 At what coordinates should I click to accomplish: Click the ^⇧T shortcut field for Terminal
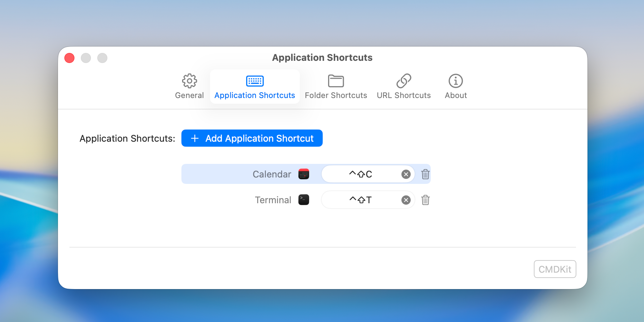point(361,200)
